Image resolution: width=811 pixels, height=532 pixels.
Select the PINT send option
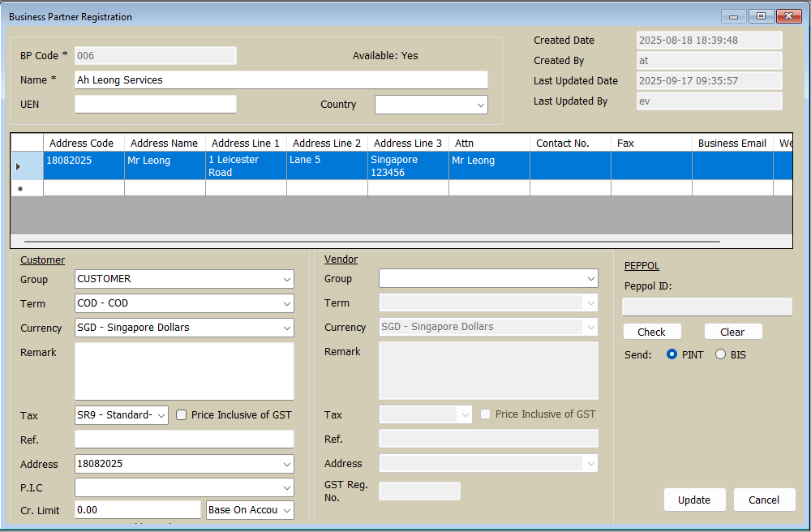click(672, 354)
